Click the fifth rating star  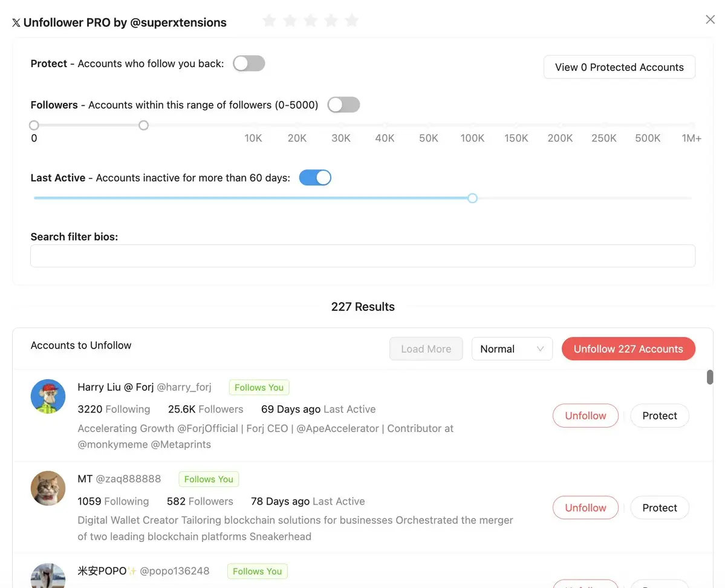click(x=351, y=21)
